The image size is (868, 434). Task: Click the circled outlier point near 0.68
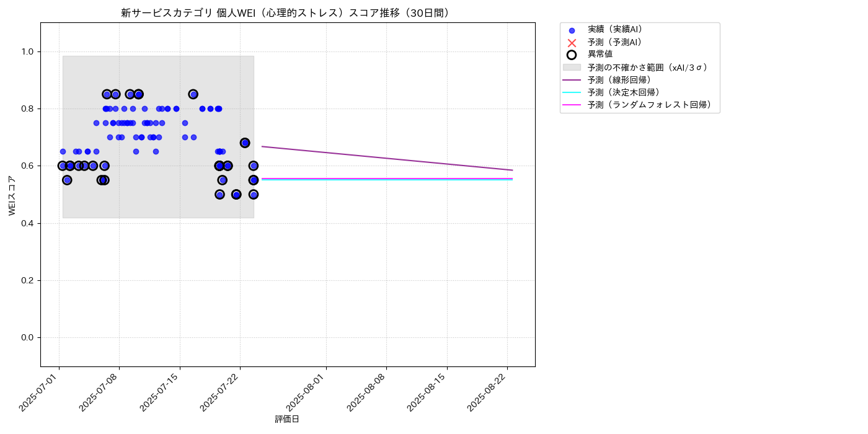coord(245,143)
